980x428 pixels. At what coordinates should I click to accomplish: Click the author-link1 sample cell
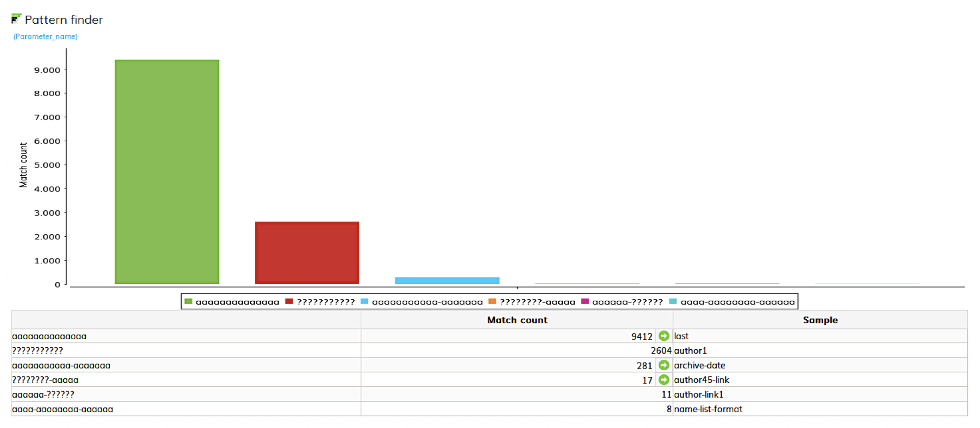pos(699,395)
